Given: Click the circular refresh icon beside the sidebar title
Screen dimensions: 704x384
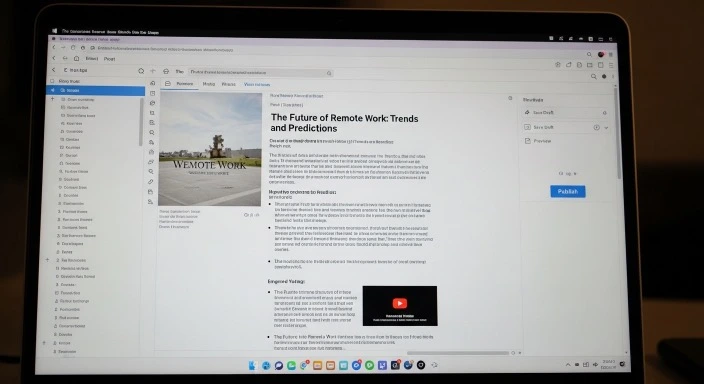Looking at the screenshot, I should point(141,71).
